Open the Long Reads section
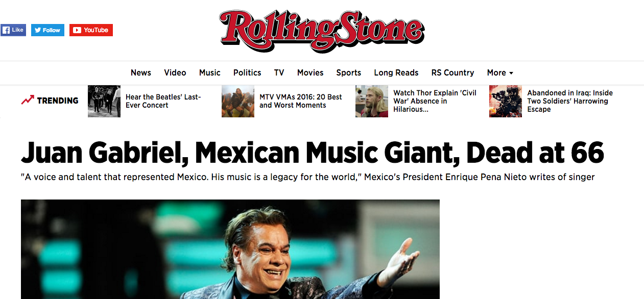Image resolution: width=644 pixels, height=299 pixels. (x=396, y=72)
